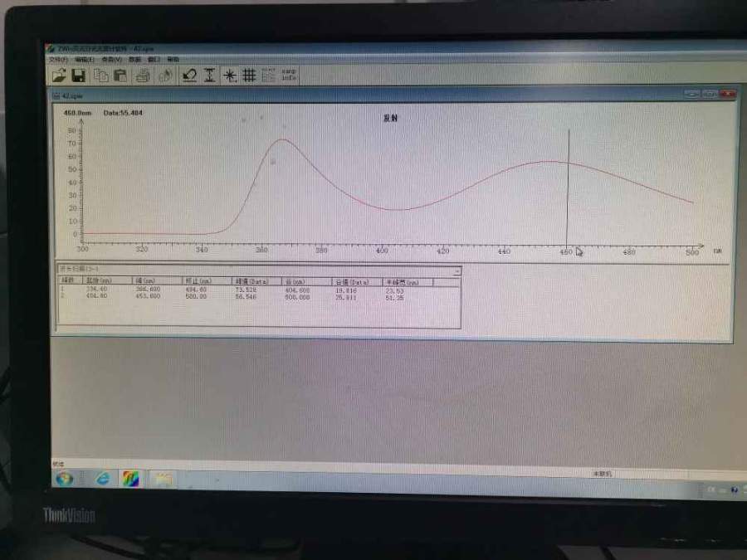Click the vertical cursor line on the spectrum

coord(568,186)
